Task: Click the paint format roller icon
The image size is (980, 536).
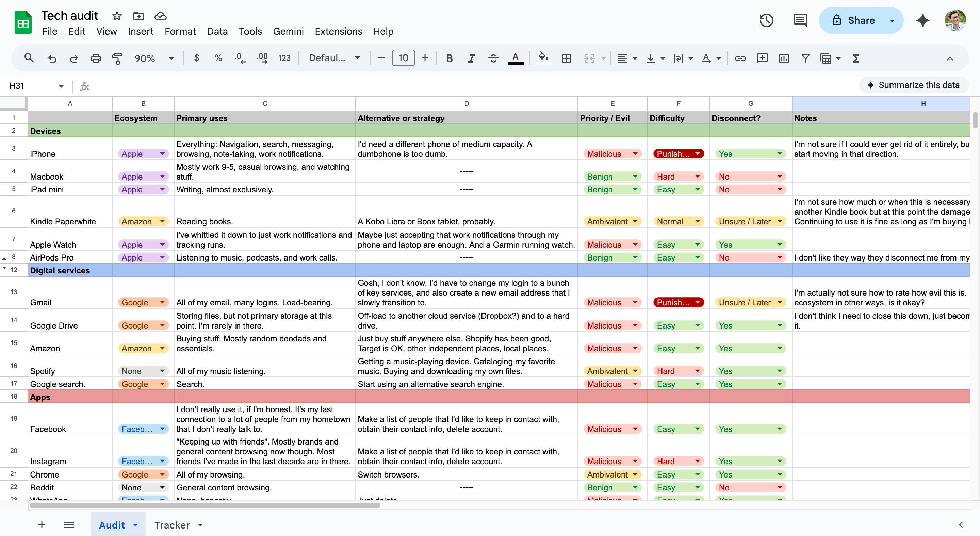Action: [x=117, y=58]
